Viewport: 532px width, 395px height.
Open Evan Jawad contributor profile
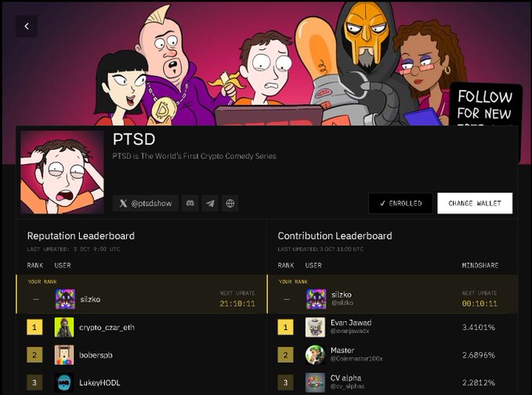[351, 323]
